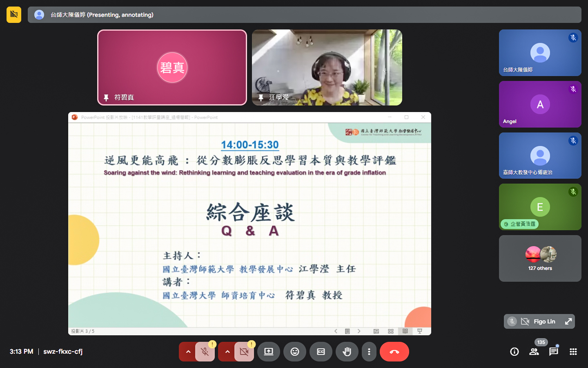Select the 符碧真 pinned participant tile
588x368 pixels.
tap(172, 67)
